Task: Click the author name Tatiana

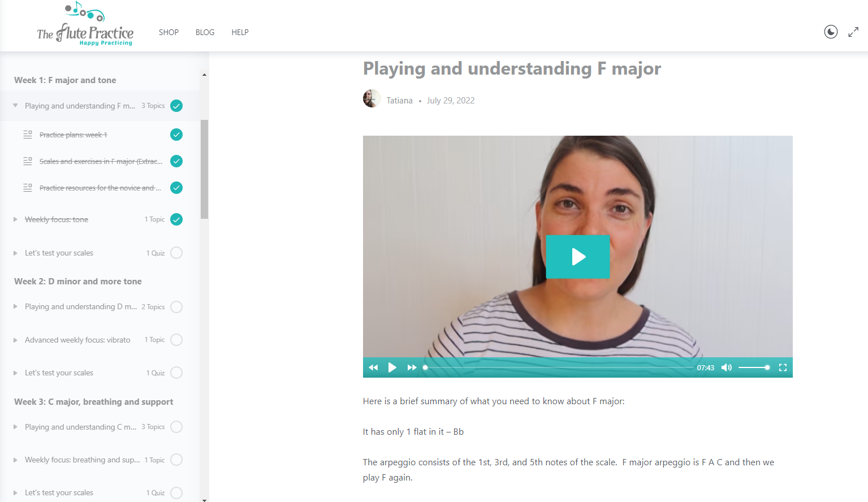Action: point(399,101)
